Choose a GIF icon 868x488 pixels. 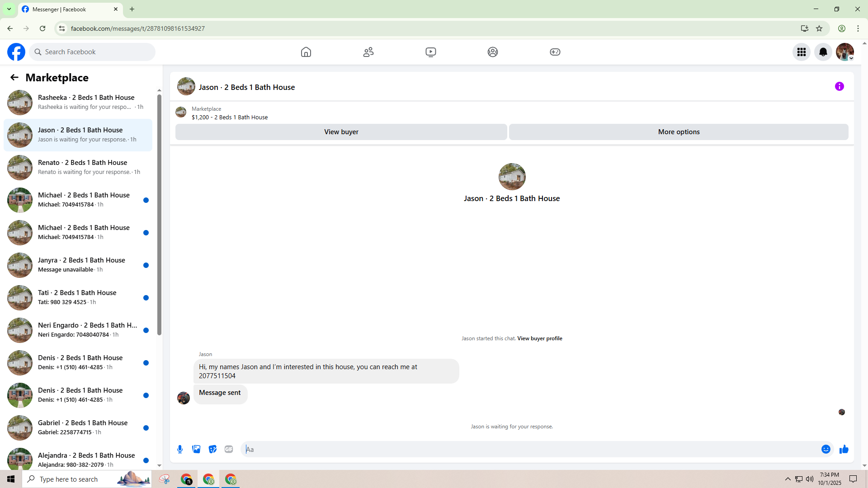click(x=229, y=449)
